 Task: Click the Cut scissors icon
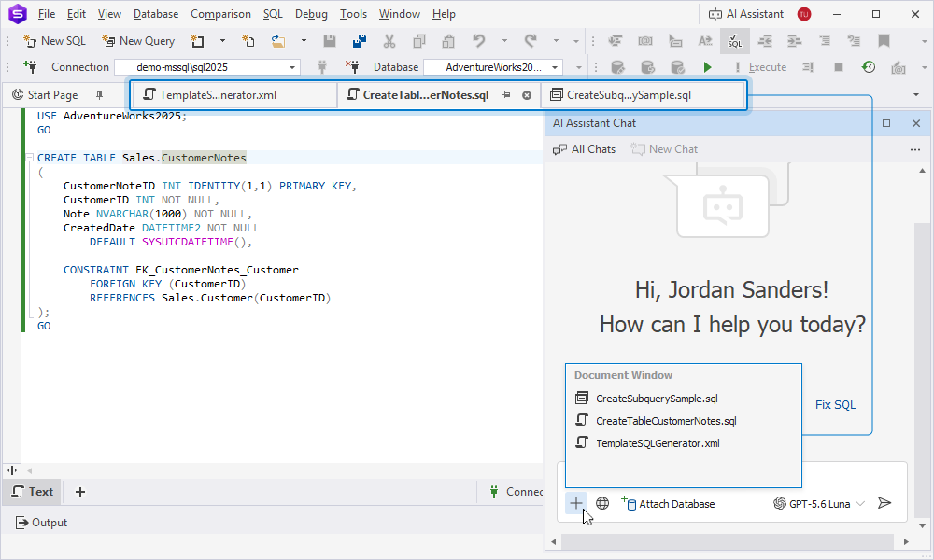[389, 41]
